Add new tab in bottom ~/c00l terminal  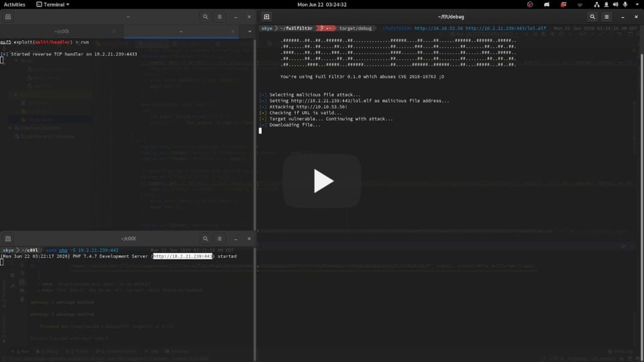tap(8, 239)
